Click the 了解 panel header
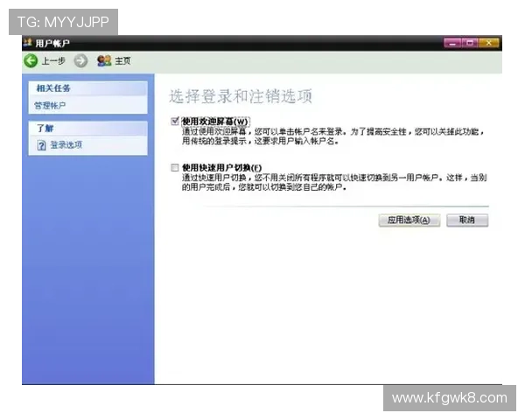525x420 pixels. (88, 129)
